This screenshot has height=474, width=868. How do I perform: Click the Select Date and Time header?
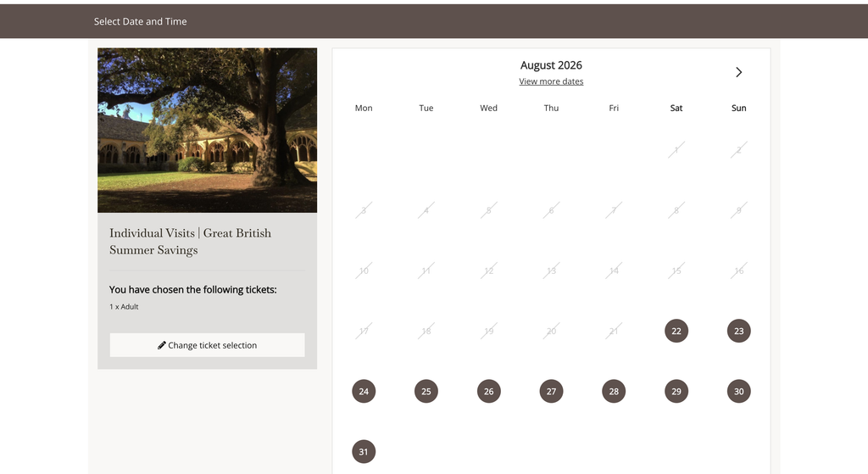[x=140, y=21]
